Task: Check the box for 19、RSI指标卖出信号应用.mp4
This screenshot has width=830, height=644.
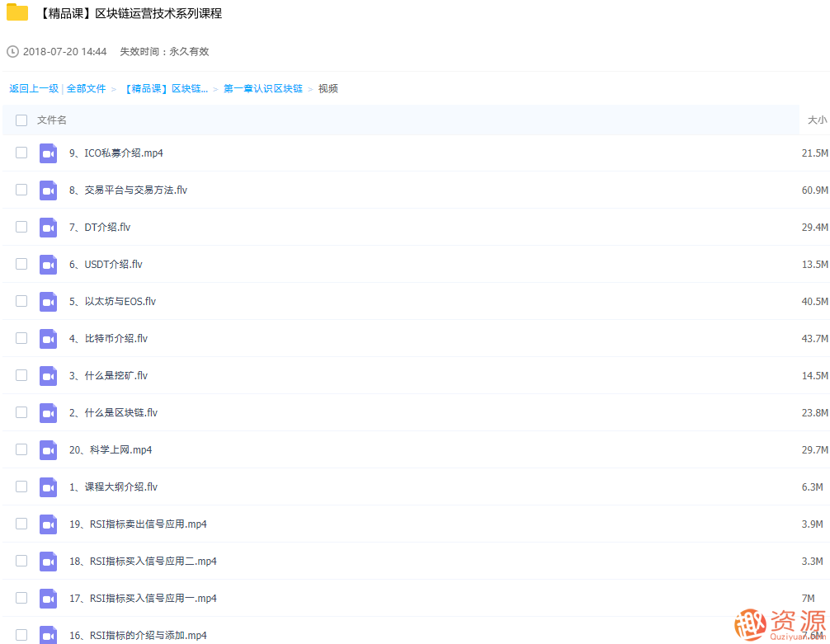Action: 21,524
